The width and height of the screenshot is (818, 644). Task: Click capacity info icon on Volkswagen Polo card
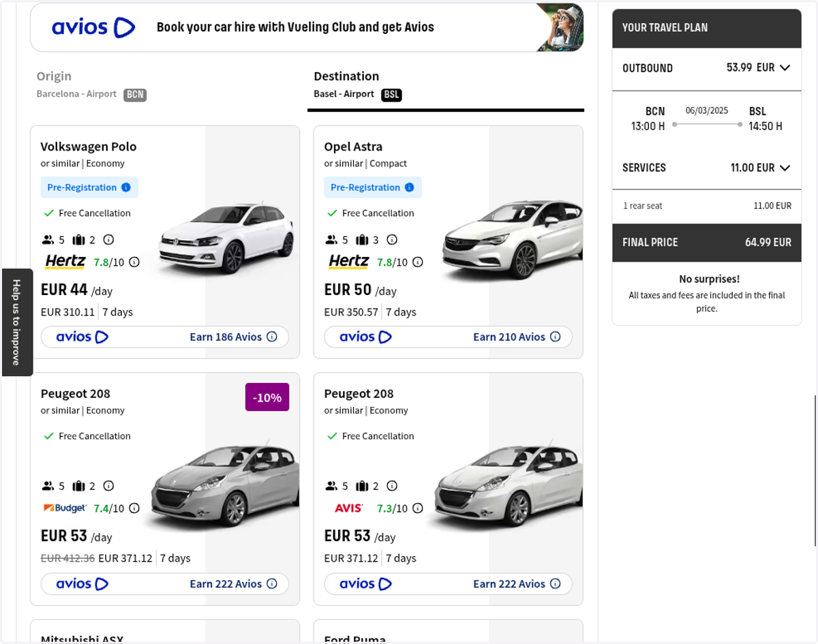point(108,240)
